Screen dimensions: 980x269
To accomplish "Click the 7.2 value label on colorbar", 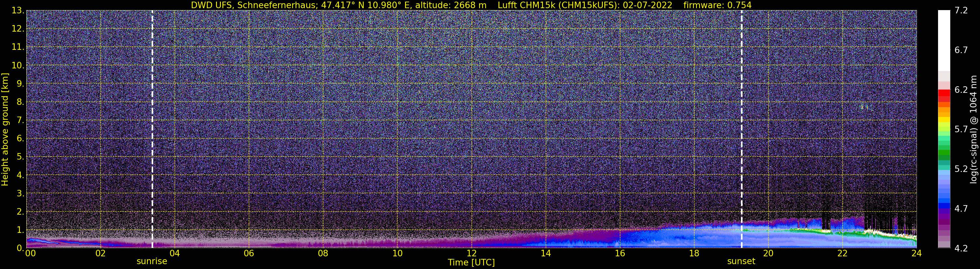I will pyautogui.click(x=960, y=11).
